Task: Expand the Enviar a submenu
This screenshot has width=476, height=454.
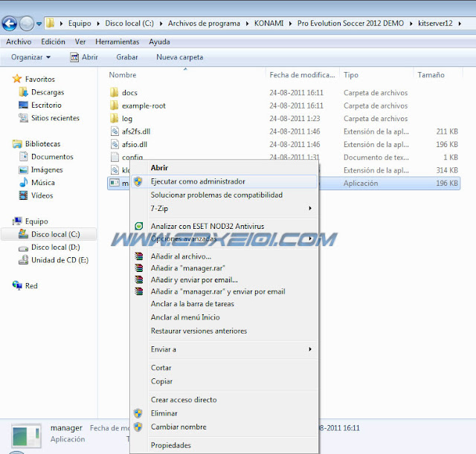Action: point(310,349)
